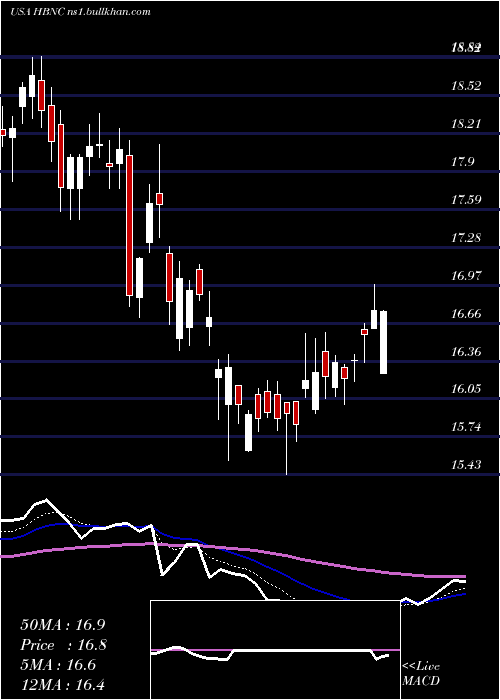Click the last tall white candlestick on right
Viewport: 500px width, 700px height.
pos(383,342)
